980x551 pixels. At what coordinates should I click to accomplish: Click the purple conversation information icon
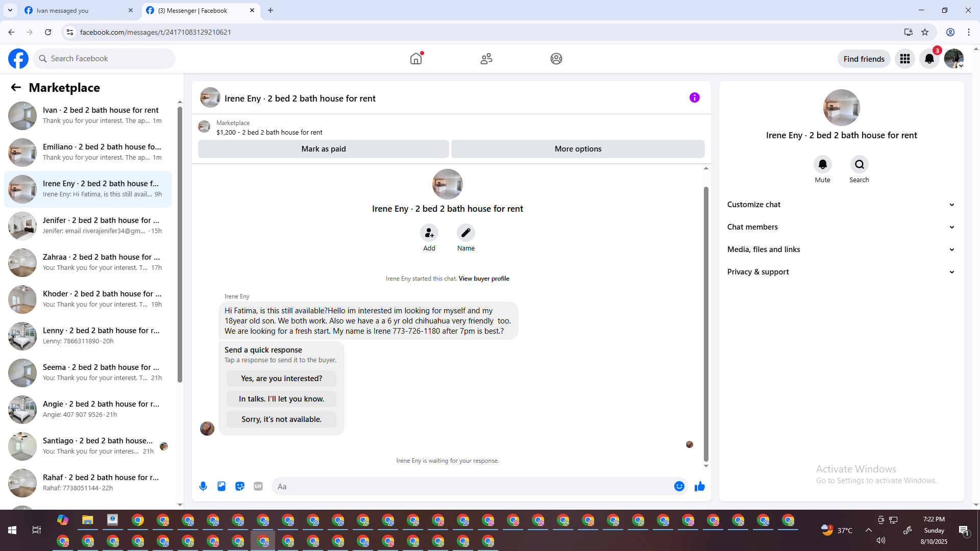point(694,97)
